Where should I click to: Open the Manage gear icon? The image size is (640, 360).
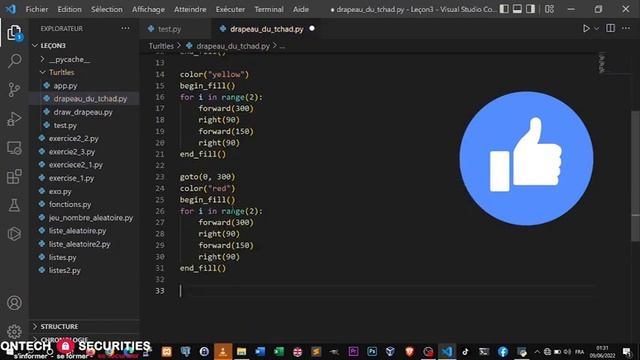coord(14,331)
